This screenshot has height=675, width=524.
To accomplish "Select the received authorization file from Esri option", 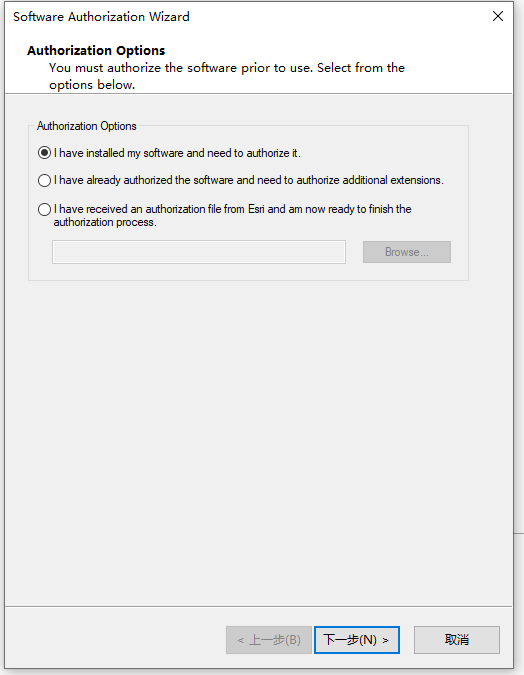I will pos(44,210).
